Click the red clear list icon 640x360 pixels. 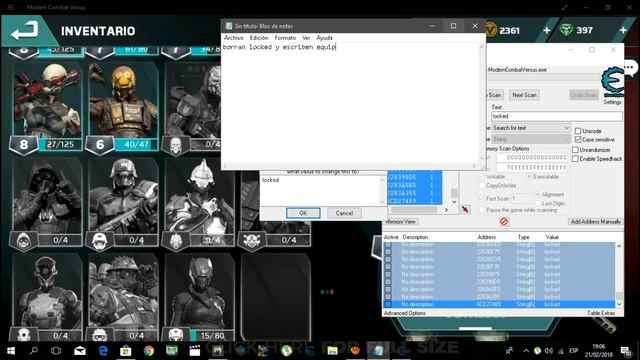tap(504, 222)
